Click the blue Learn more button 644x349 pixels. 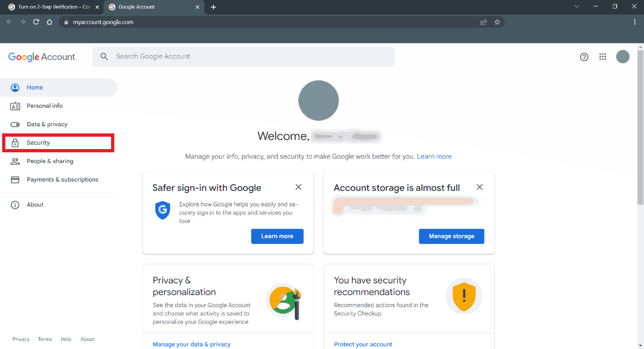277,236
